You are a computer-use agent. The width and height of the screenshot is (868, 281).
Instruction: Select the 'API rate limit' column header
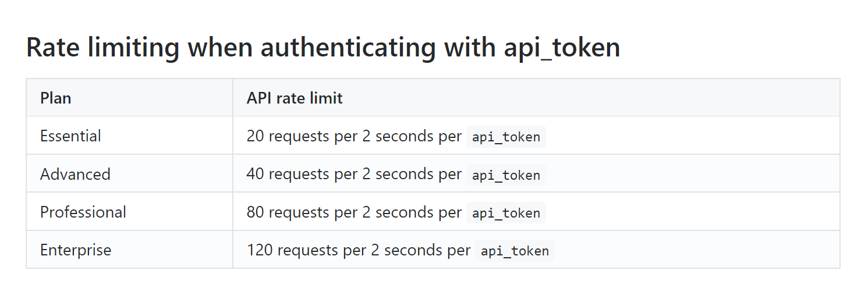pyautogui.click(x=536, y=98)
